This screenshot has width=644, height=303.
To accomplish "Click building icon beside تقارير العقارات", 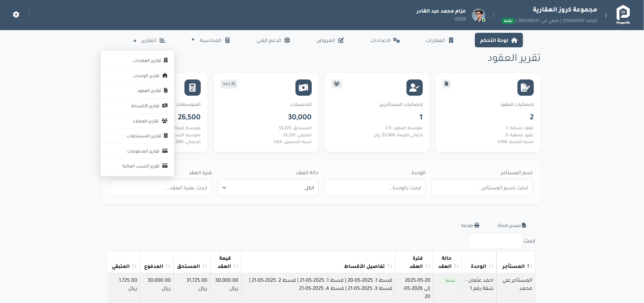I will (165, 60).
